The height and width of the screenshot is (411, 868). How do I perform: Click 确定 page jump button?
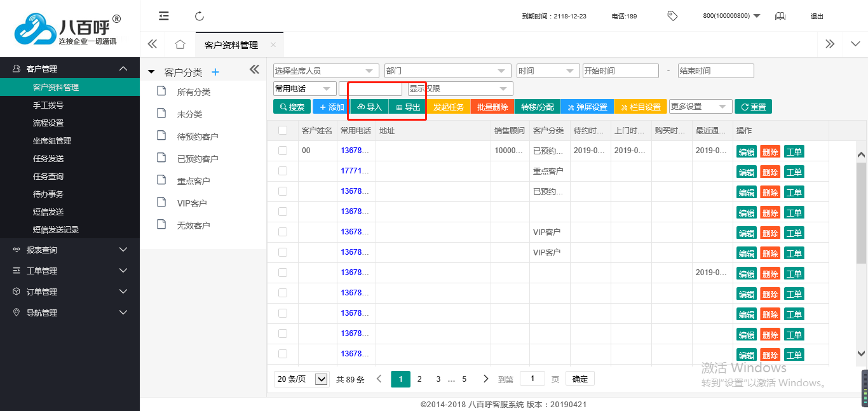tap(580, 379)
